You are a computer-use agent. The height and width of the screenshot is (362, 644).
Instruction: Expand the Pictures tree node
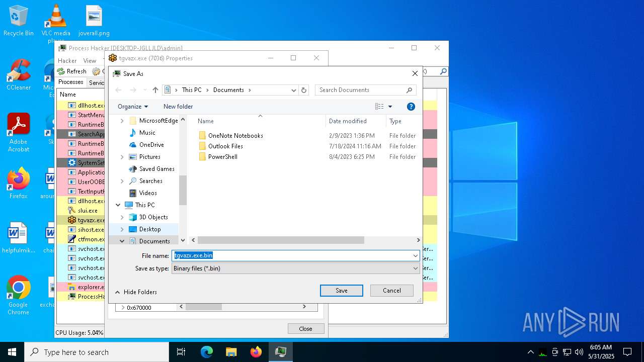coord(122,157)
